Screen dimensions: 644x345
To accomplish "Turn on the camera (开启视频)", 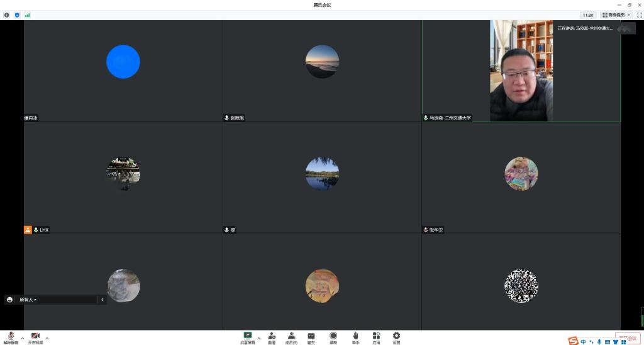I will (x=35, y=337).
